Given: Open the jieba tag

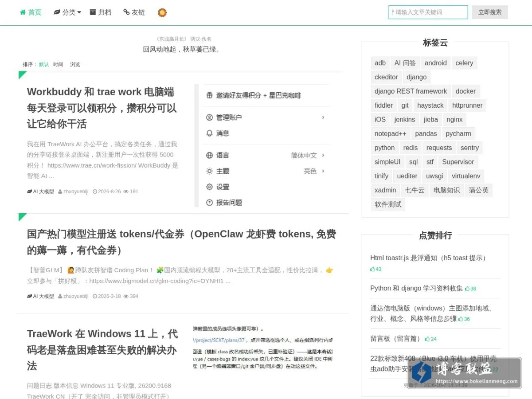Looking at the screenshot, I should pos(431,120).
